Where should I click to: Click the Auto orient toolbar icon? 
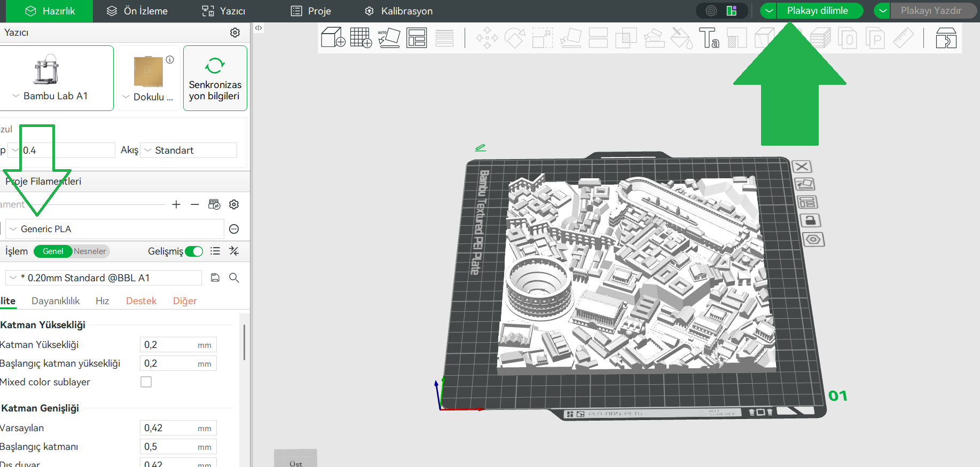[389, 38]
